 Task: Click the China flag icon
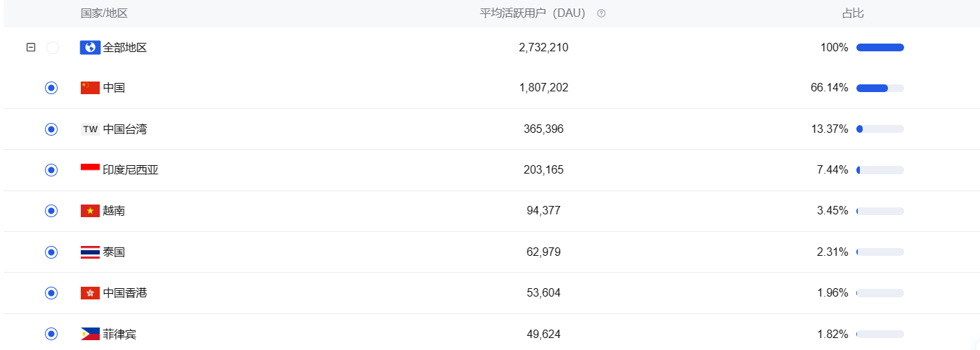(x=90, y=88)
